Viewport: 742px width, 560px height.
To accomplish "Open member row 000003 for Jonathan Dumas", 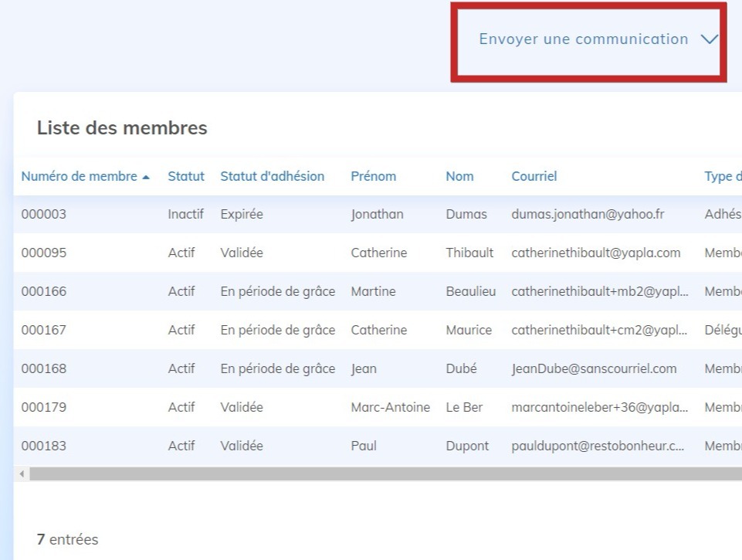I will tap(309, 214).
